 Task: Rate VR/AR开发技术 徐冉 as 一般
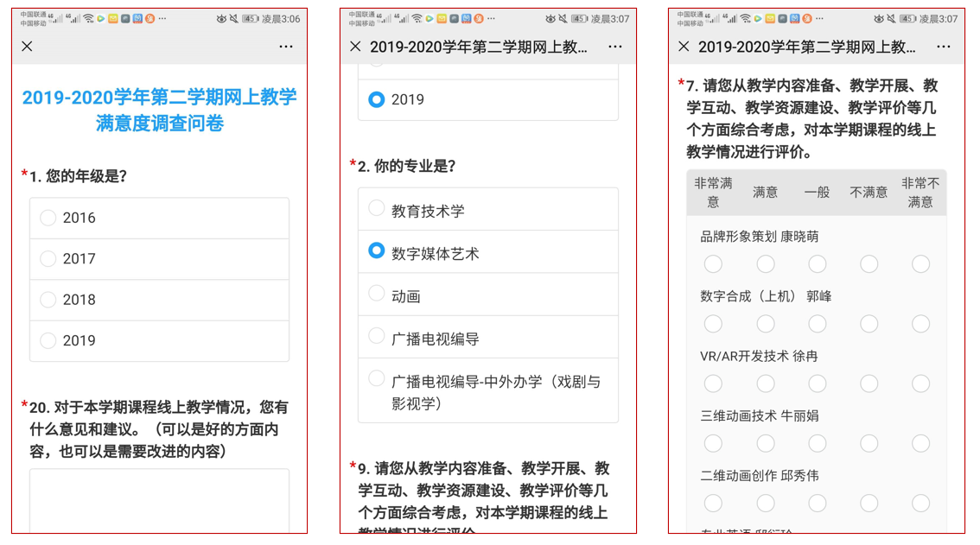[818, 383]
